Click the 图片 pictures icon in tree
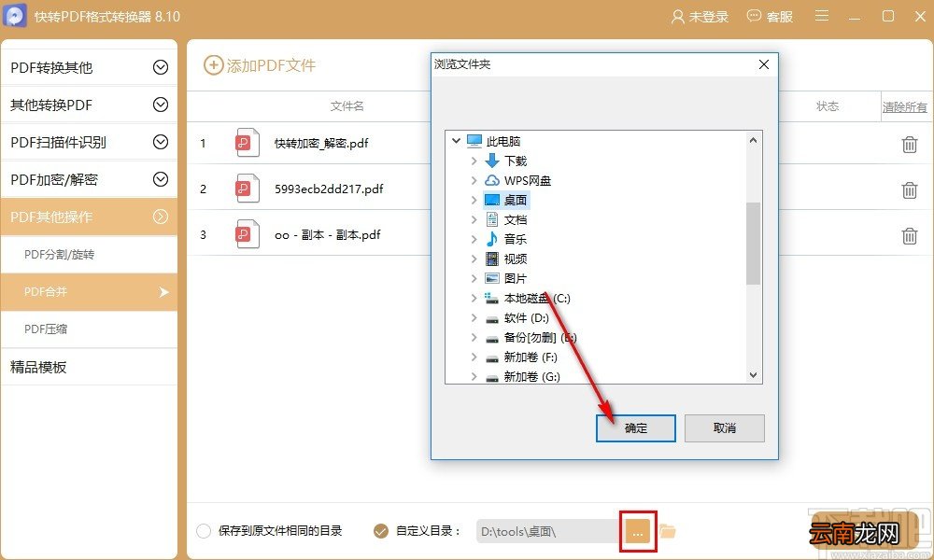The height and width of the screenshot is (560, 934). tap(492, 278)
